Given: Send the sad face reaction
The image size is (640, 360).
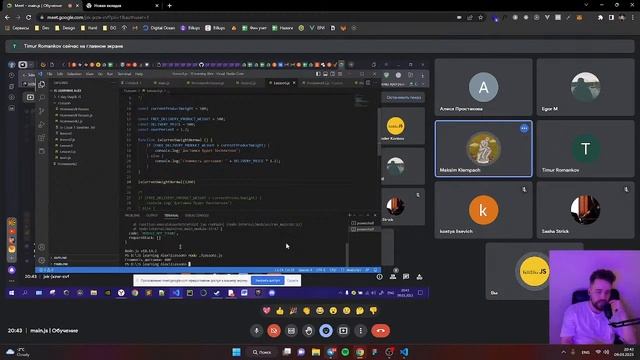Looking at the screenshot, I should tap(347, 311).
